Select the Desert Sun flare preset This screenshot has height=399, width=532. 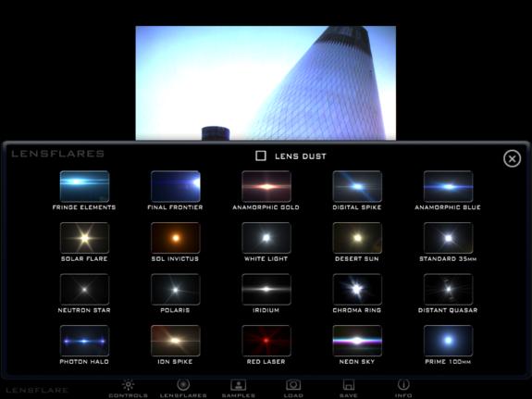[357, 238]
